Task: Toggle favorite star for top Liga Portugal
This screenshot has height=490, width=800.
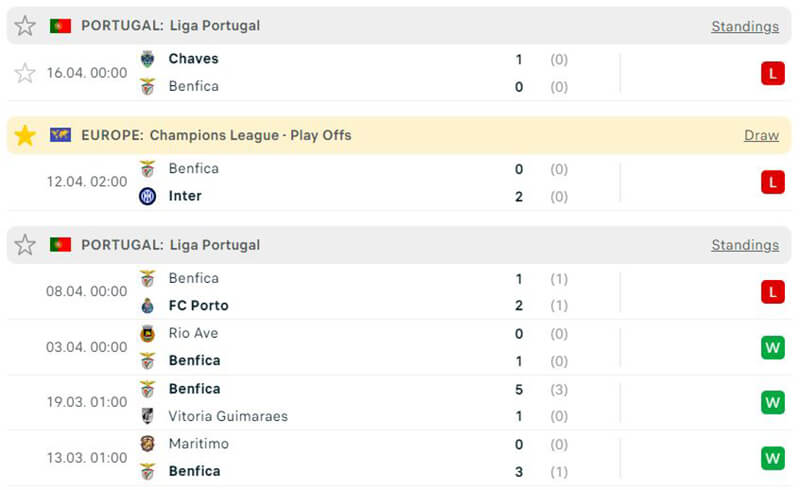Action: click(25, 26)
